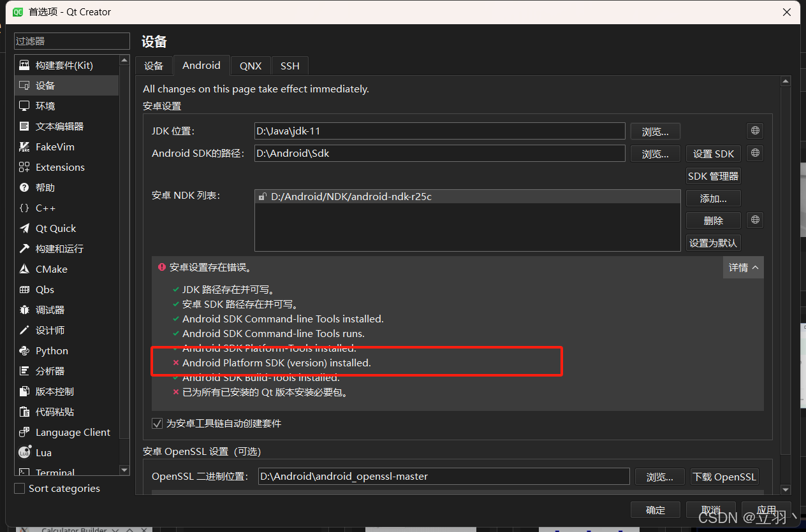This screenshot has width=806, height=532.
Task: Open the Lua settings category
Action: click(43, 452)
